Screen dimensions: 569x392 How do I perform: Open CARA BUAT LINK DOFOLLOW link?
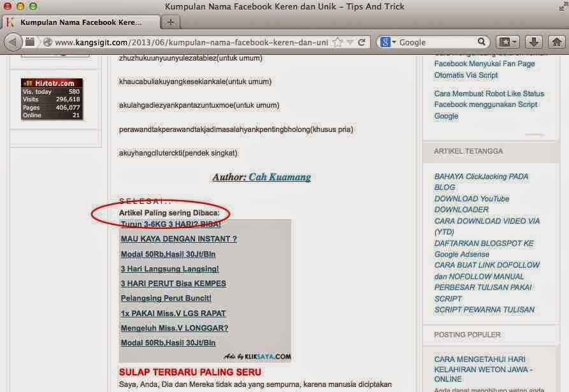pos(487,270)
